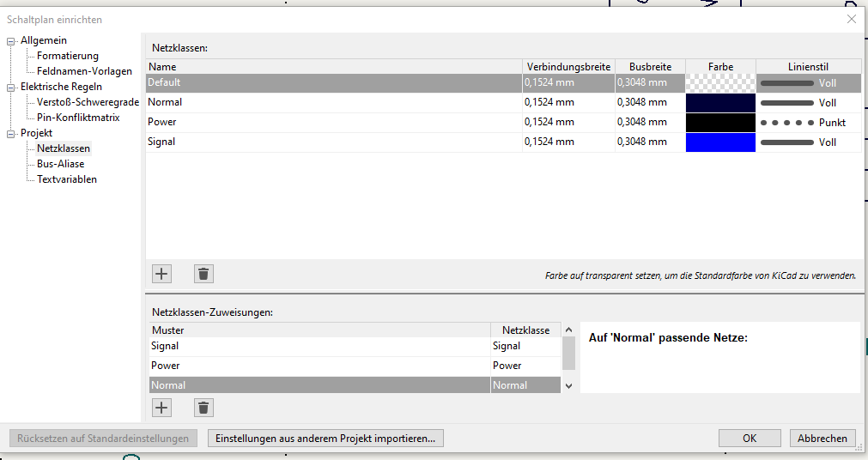Delete the selected net class

click(x=203, y=274)
